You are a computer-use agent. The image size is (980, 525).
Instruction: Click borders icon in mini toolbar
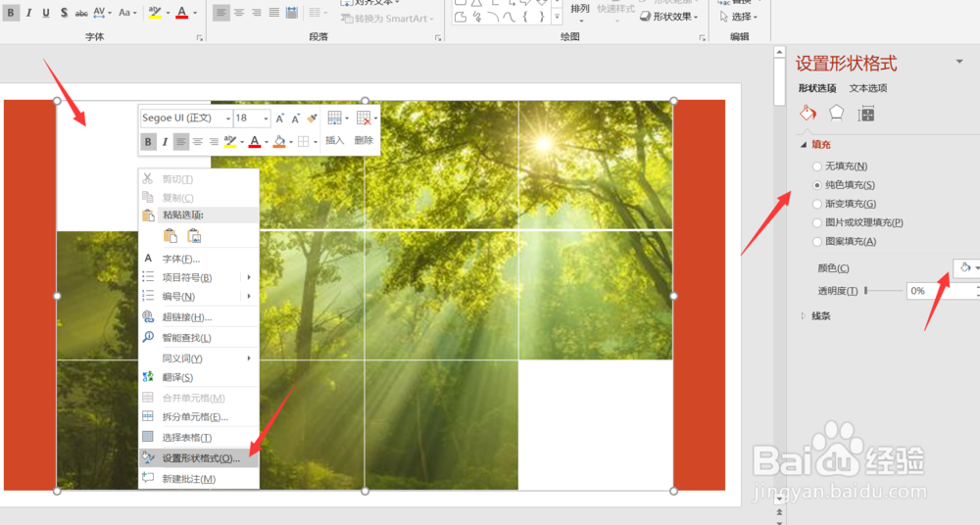[303, 142]
